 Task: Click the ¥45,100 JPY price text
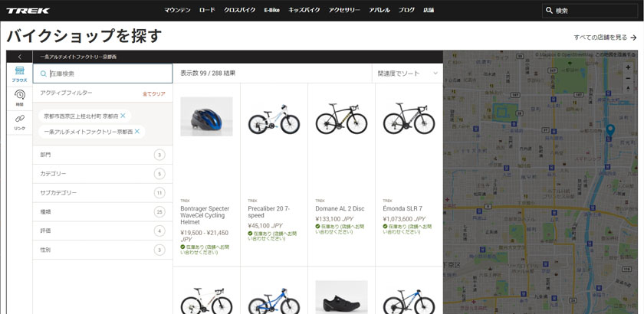point(265,226)
